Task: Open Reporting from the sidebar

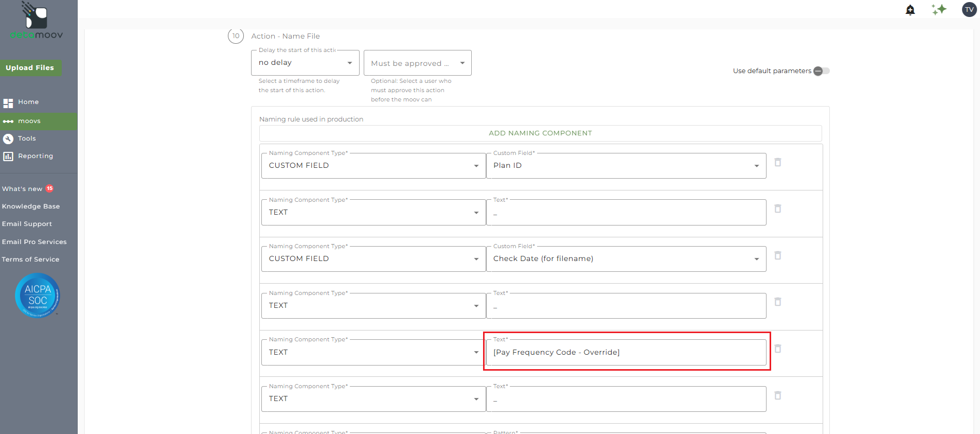Action: (x=35, y=156)
